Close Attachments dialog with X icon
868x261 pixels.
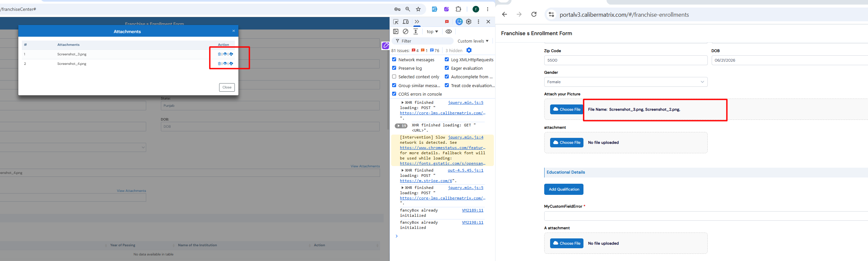(x=234, y=31)
